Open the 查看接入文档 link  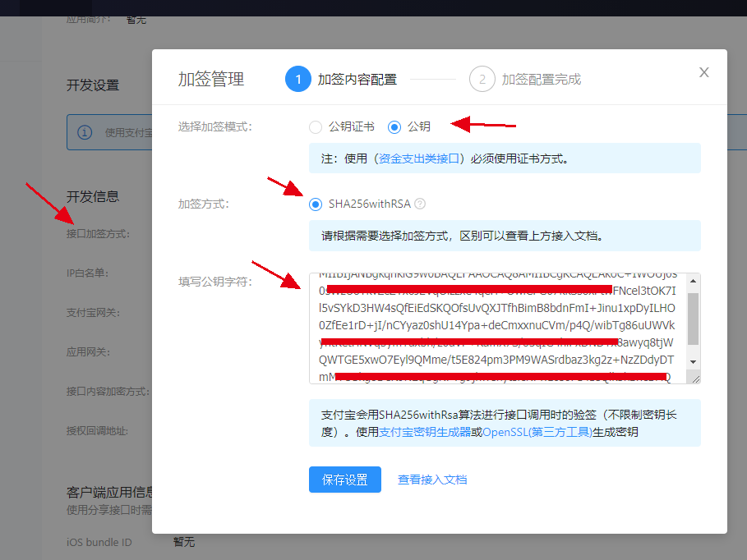432,480
